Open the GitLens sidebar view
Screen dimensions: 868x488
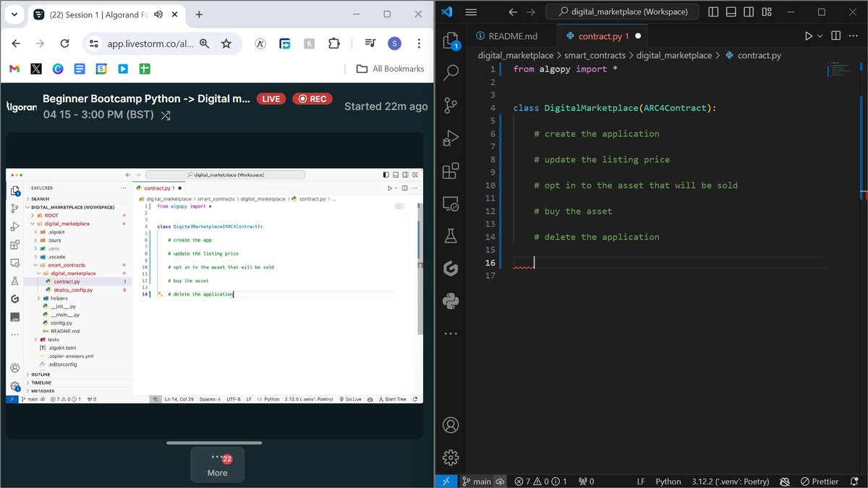click(x=450, y=268)
